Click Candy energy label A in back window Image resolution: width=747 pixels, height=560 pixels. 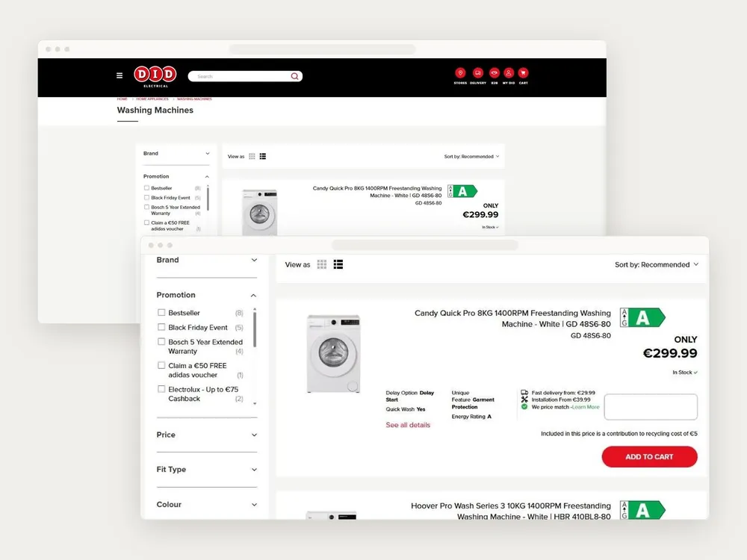(462, 191)
